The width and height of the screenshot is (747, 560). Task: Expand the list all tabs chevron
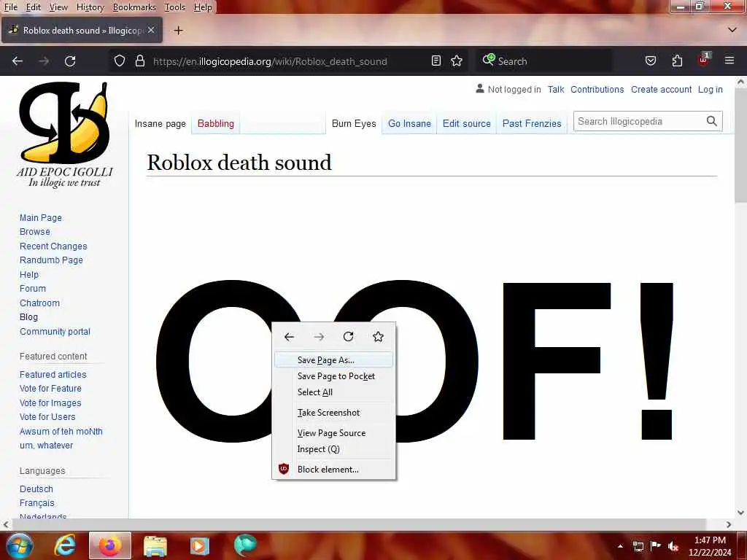coord(732,30)
